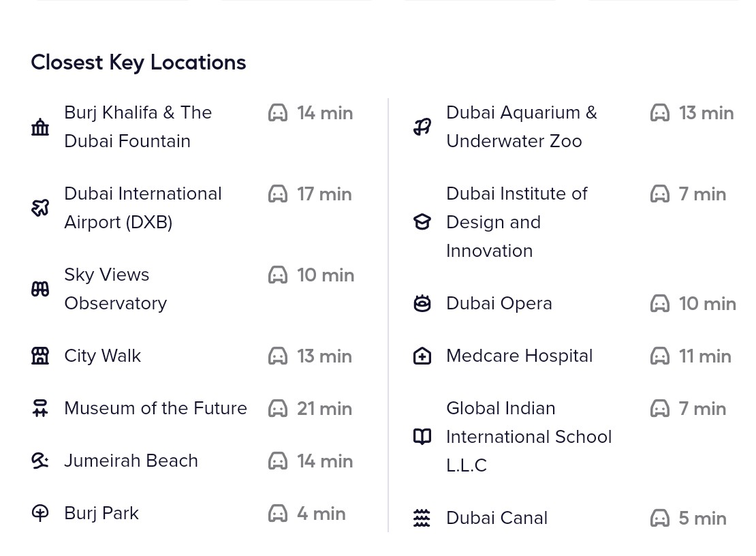The image size is (756, 556).
Task: Click the graduation cap icon for Dubai Institute
Action: (x=422, y=222)
